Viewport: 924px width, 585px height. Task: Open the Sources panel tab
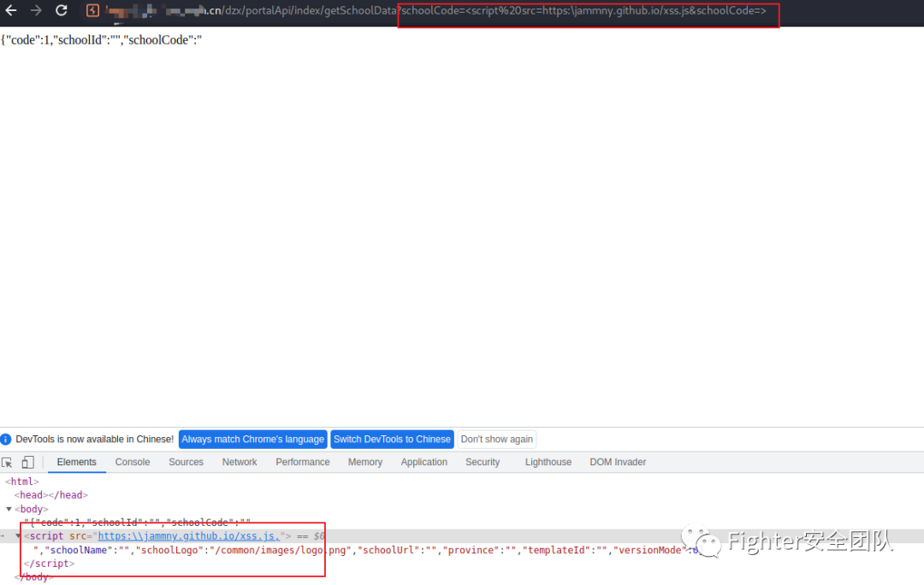pyautogui.click(x=186, y=462)
